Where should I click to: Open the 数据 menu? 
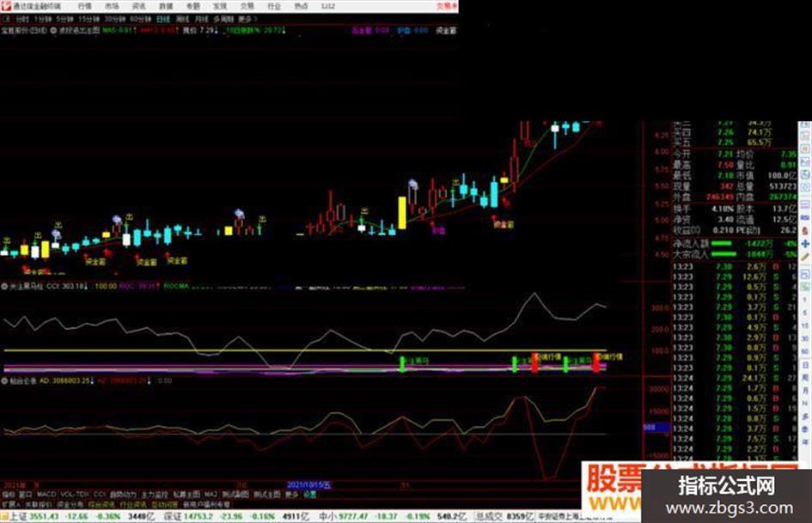pos(166,6)
